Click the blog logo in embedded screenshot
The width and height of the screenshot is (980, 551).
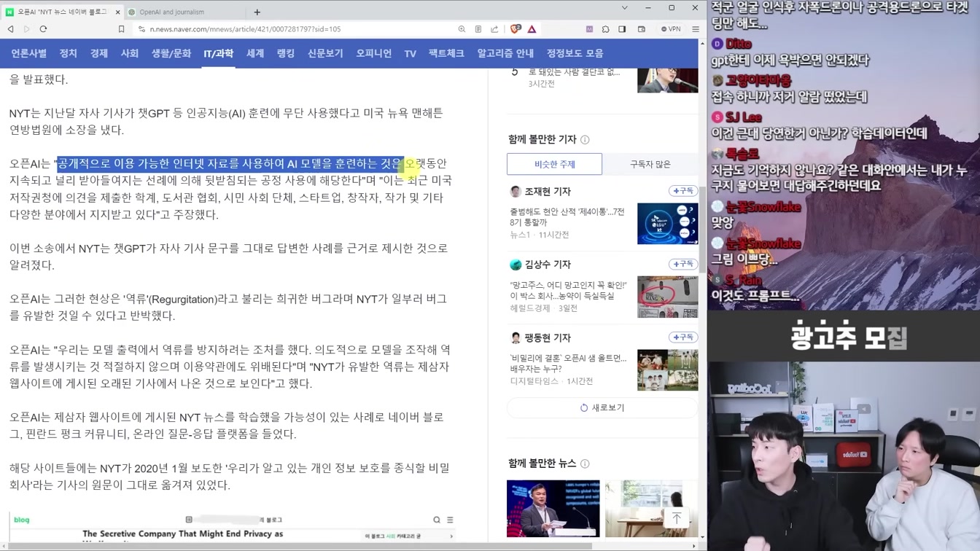click(22, 520)
